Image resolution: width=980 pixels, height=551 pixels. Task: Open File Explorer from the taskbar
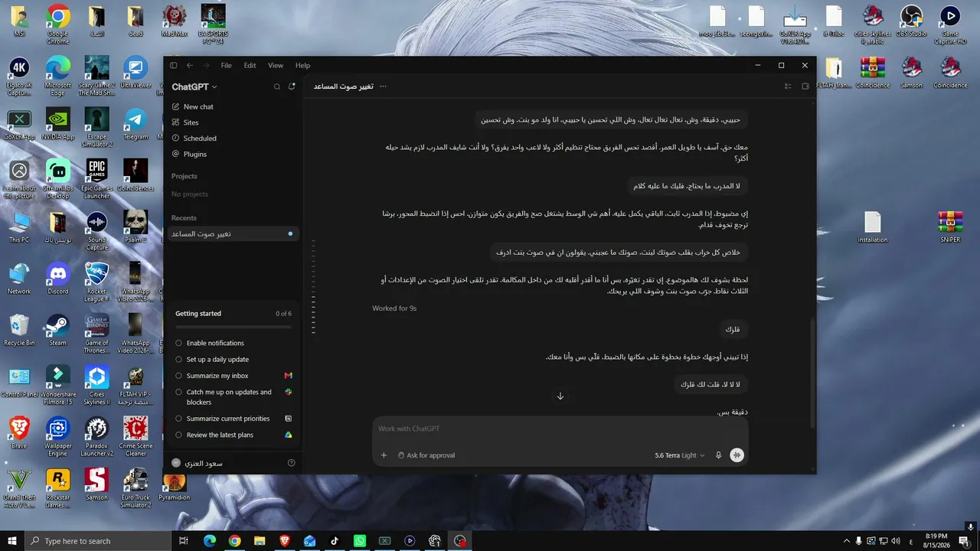click(x=260, y=541)
